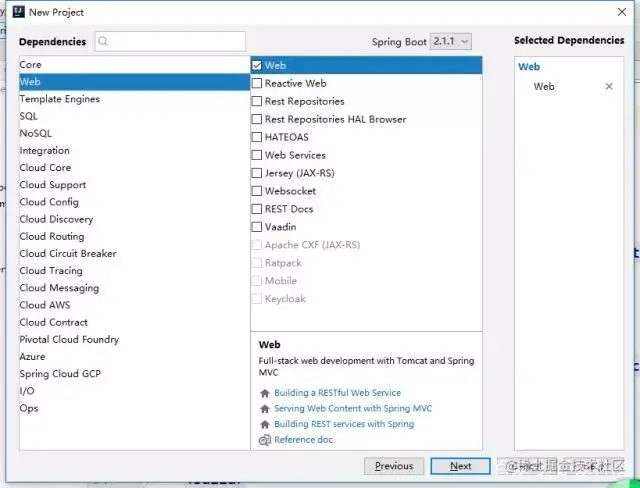Select the Cloud Messaging category
This screenshot has height=488, width=640.
coord(134,288)
